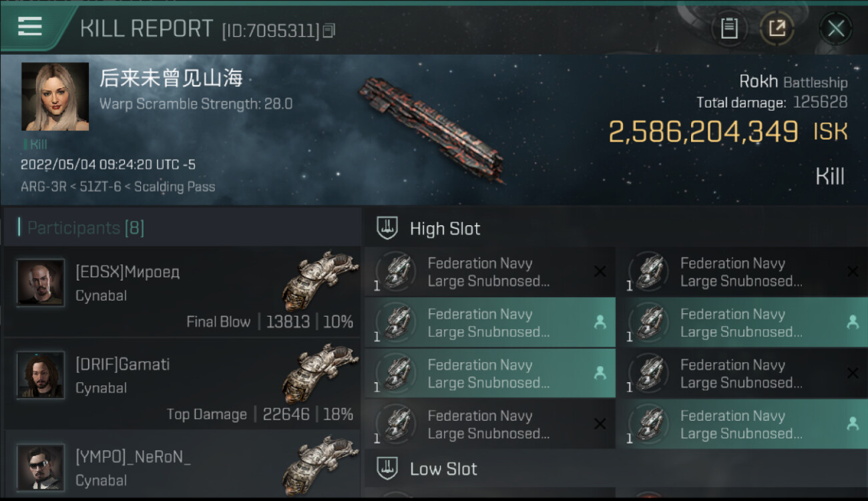Select the Rokh battleship image

[x=431, y=130]
